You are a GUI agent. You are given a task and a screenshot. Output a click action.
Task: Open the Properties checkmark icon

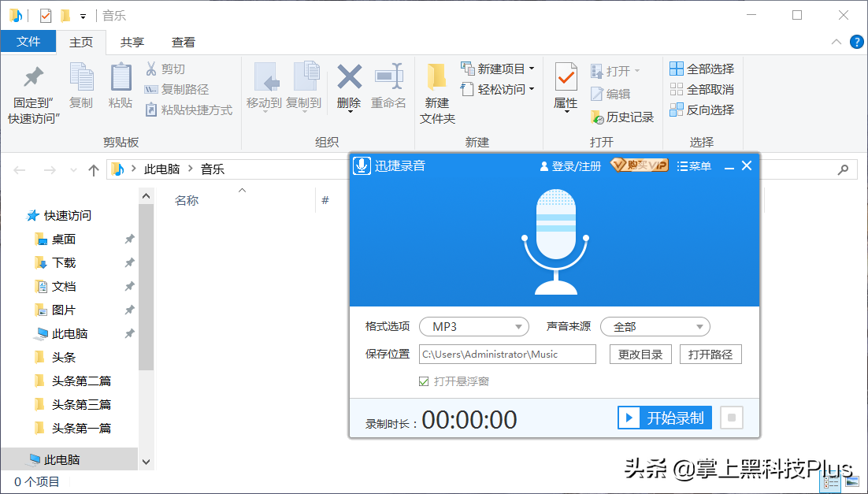[x=566, y=77]
